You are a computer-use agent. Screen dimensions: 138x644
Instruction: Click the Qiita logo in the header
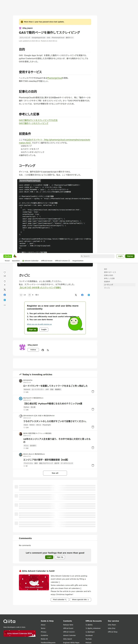pos(8,256)
